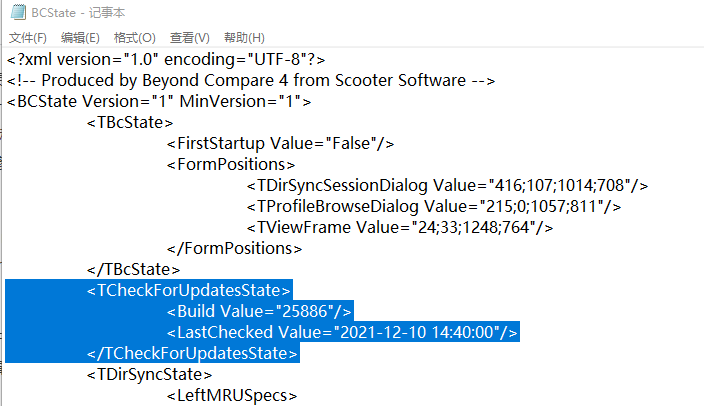
Task: Place cursor in xml version declaration line
Action: pos(166,59)
